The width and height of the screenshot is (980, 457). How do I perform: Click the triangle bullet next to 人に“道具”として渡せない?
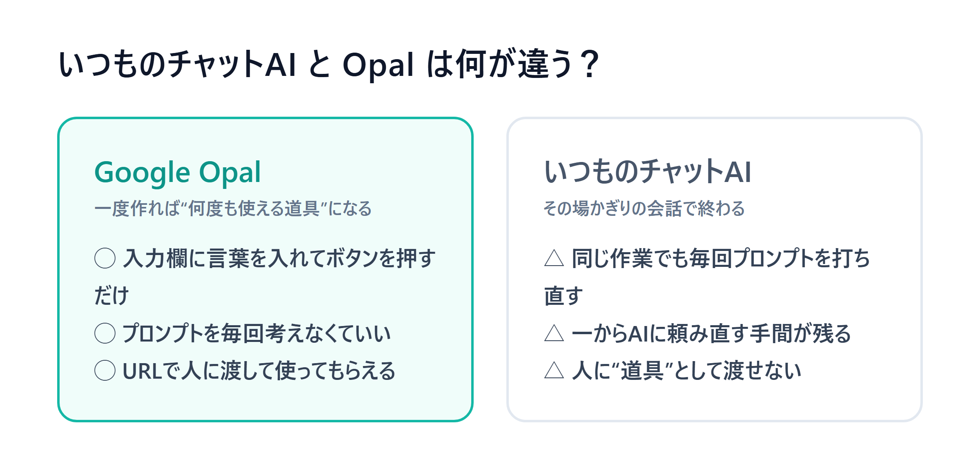[554, 370]
